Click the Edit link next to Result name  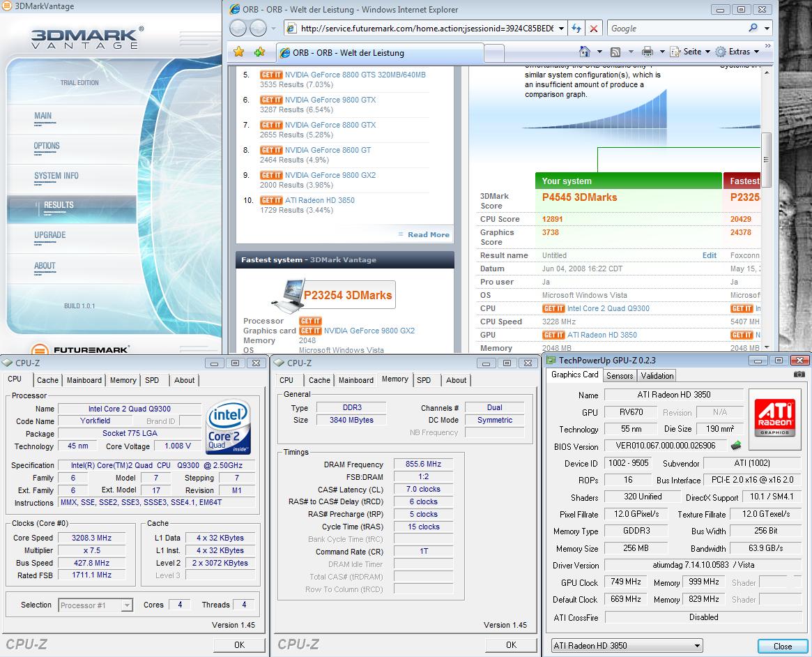710,255
